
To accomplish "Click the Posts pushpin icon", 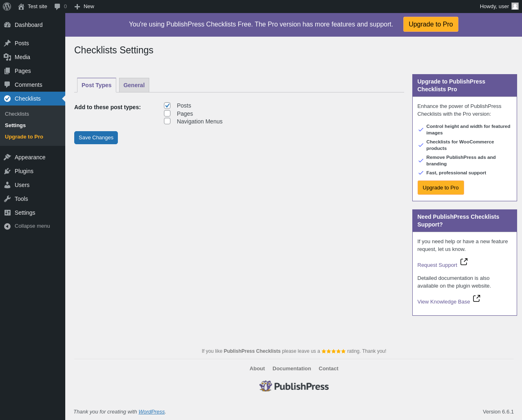I will coord(7,43).
